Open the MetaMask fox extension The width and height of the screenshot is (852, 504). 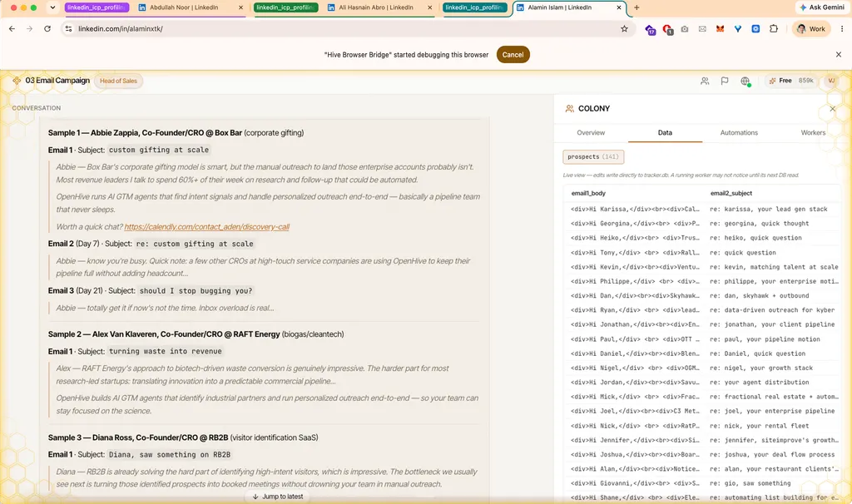pyautogui.click(x=720, y=29)
